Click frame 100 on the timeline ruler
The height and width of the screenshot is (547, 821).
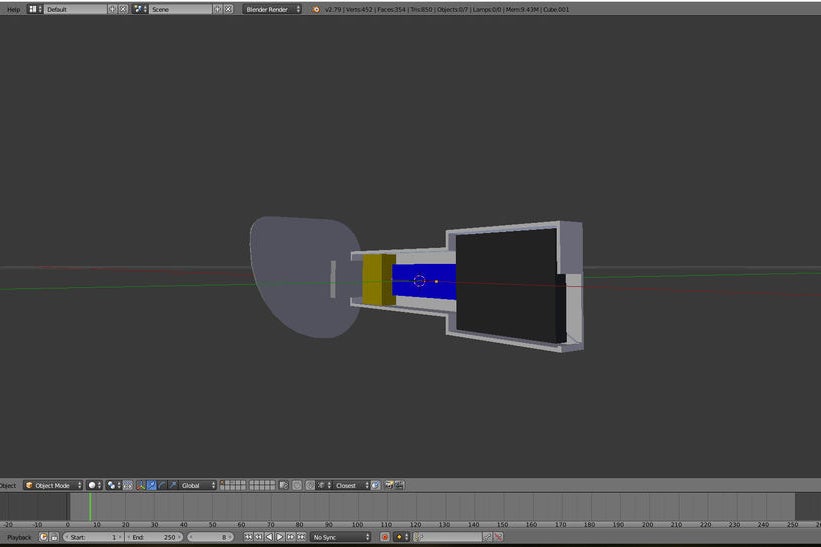(x=357, y=524)
